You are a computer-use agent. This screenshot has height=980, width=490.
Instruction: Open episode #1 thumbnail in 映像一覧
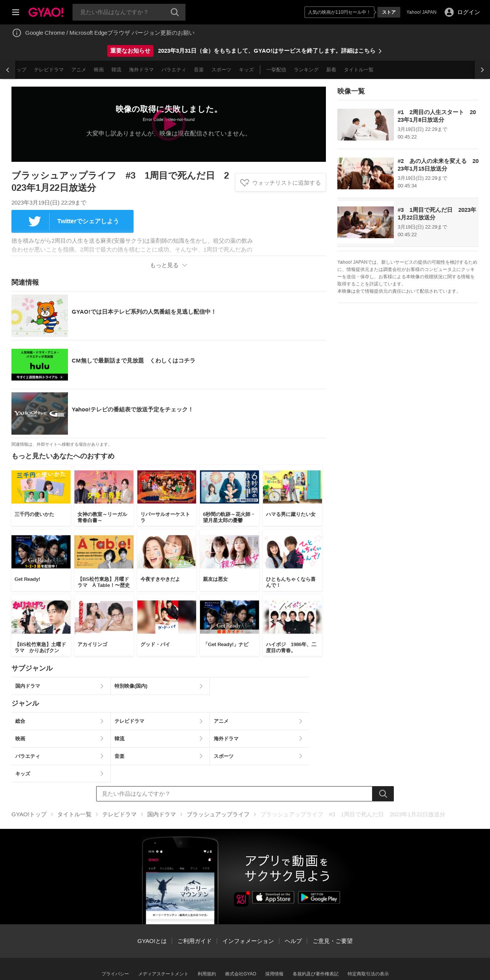coord(366,124)
